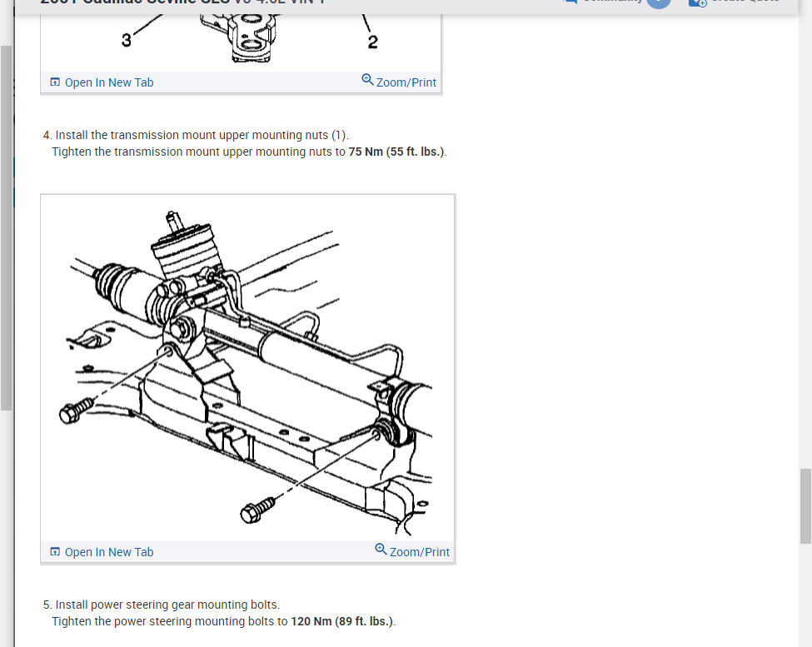The height and width of the screenshot is (647, 812).
Task: Click the transmission mount diagram with callouts 3 and 2
Action: 241,43
